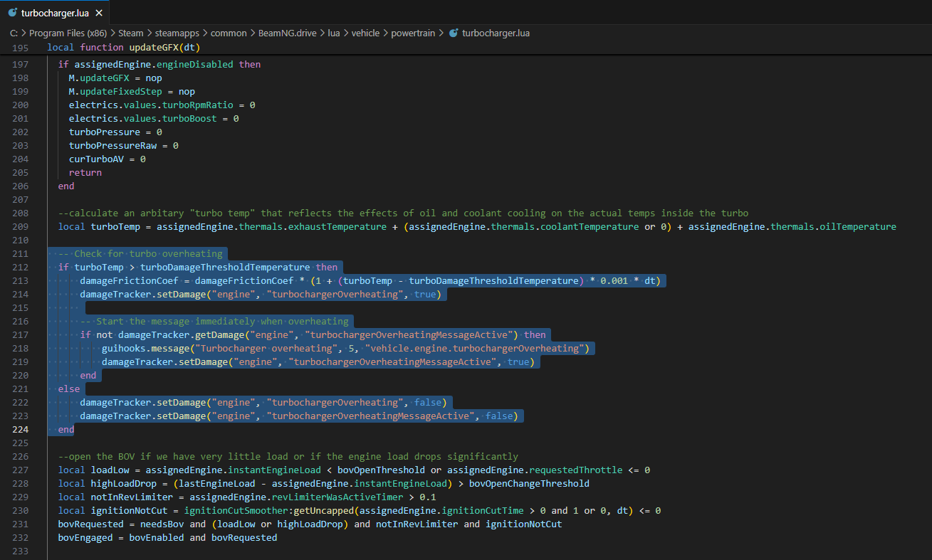
Task: Click the turbocharger.lua breadcrumb file name
Action: [x=496, y=33]
